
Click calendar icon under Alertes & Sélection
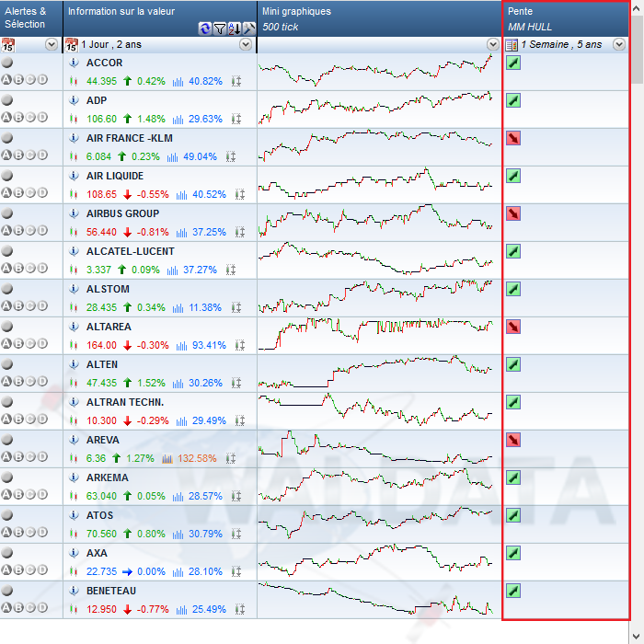coord(7,45)
